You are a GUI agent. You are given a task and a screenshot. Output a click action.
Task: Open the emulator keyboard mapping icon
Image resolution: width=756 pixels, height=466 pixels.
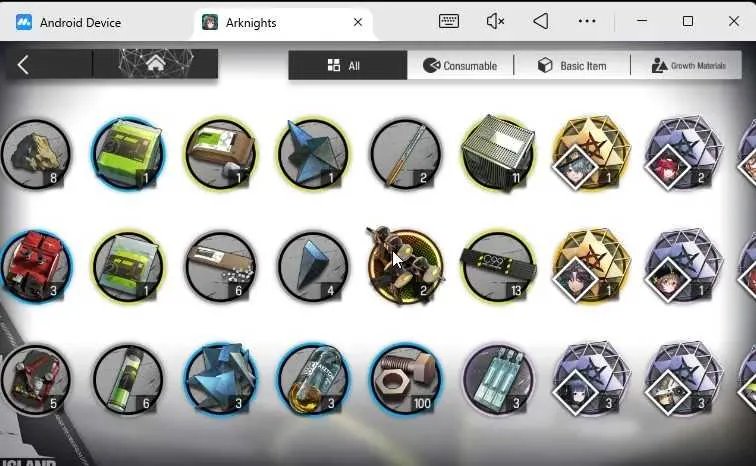coord(448,21)
